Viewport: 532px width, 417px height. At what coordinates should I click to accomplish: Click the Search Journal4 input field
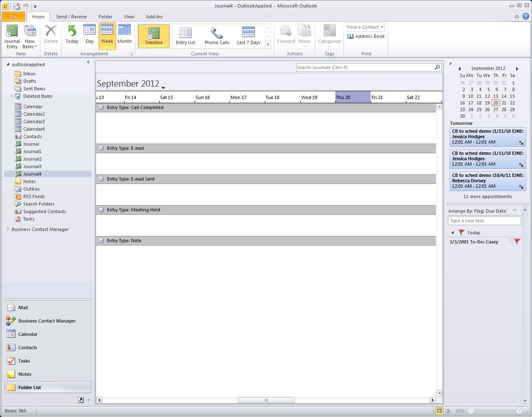(364, 67)
